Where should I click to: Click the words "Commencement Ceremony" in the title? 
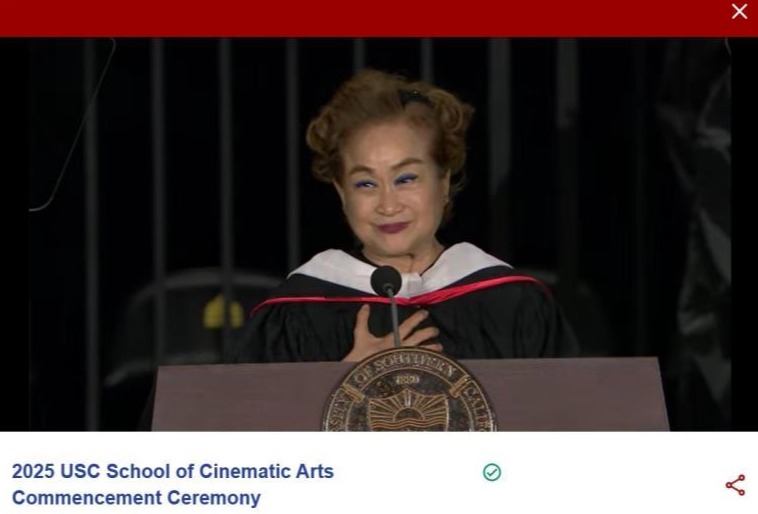pyautogui.click(x=136, y=498)
